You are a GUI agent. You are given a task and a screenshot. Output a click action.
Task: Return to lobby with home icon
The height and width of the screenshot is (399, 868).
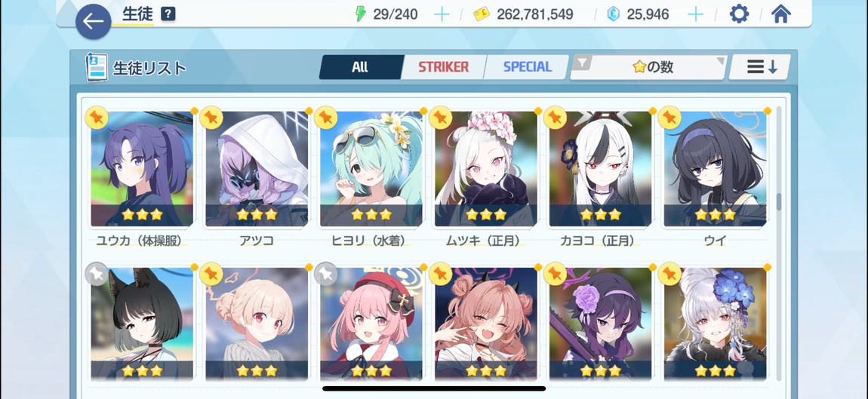click(x=780, y=14)
